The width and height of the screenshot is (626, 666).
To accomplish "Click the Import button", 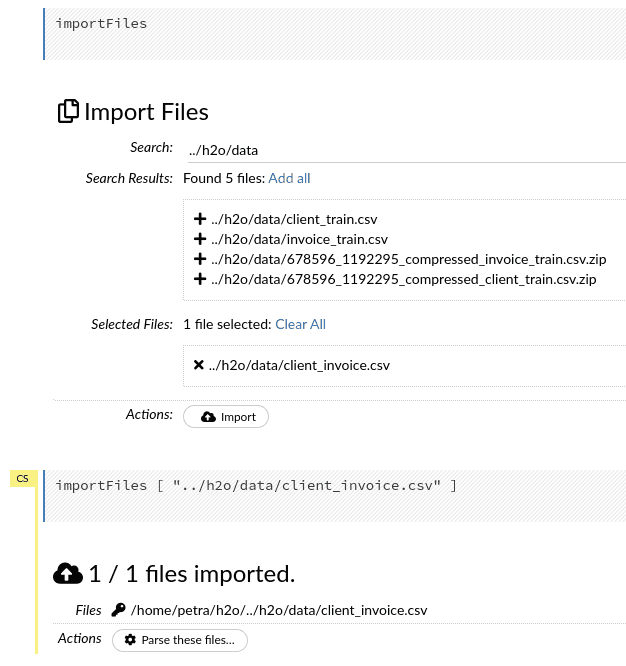I will point(226,417).
